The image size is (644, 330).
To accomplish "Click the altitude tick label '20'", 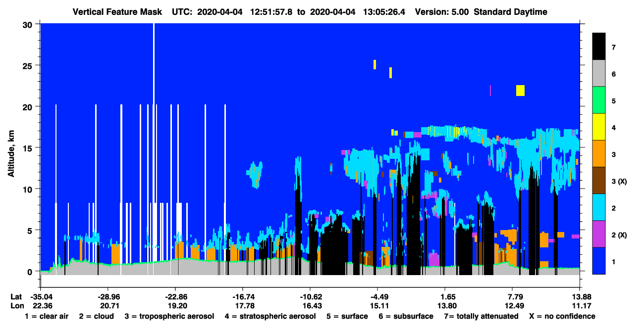I will pos(29,106).
